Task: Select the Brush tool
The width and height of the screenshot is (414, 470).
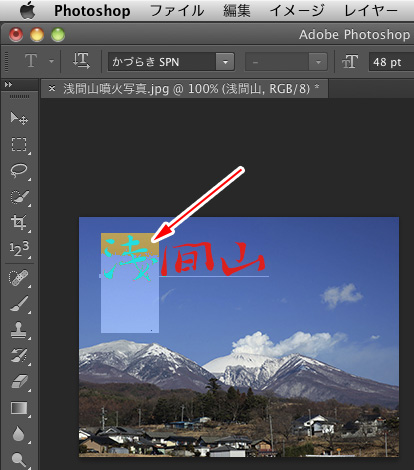Action: (x=19, y=304)
